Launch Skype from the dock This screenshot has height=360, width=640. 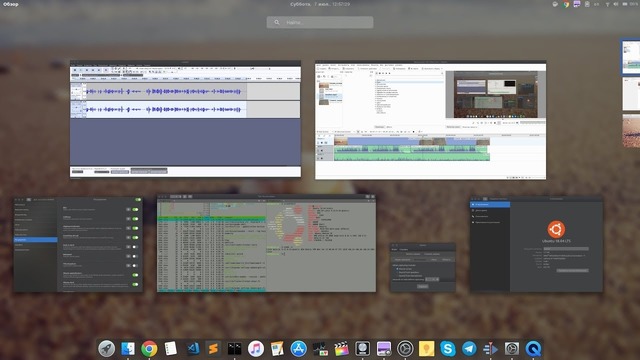pyautogui.click(x=448, y=349)
